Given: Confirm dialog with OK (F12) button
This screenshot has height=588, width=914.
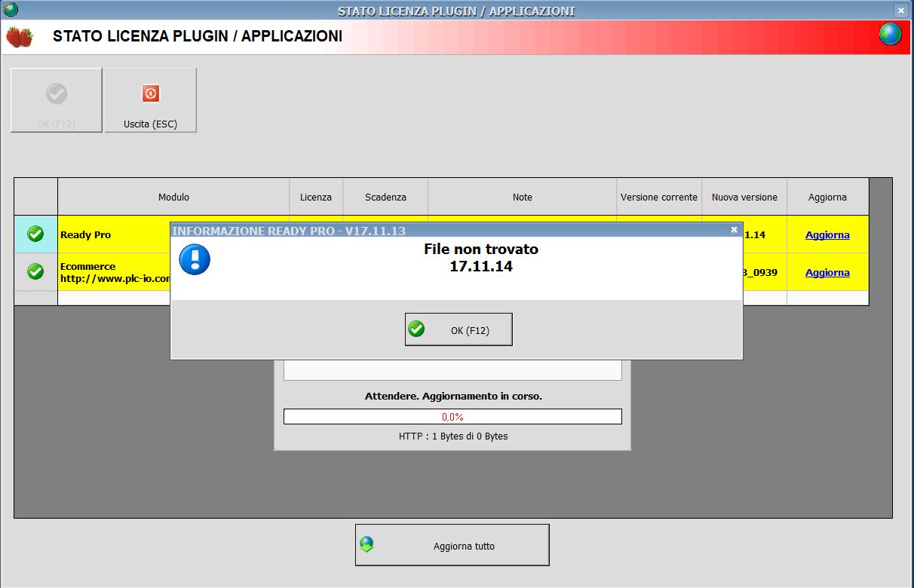Looking at the screenshot, I should click(x=459, y=329).
